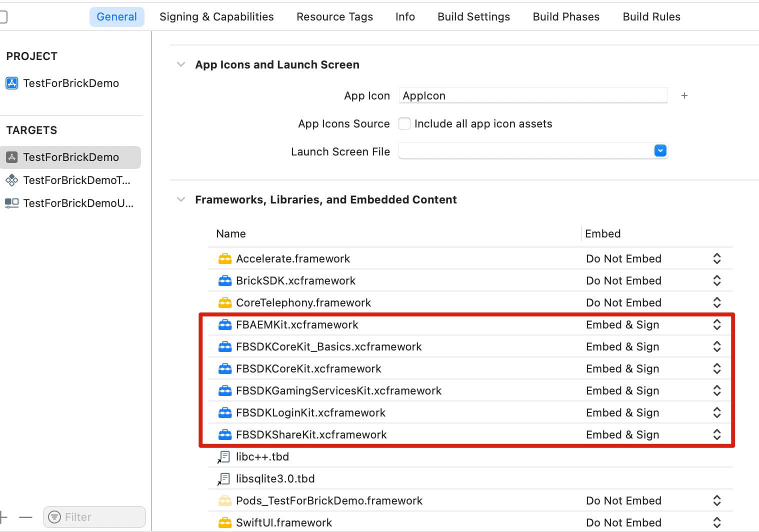Viewport: 759px width, 532px height.
Task: Click the FBSDKShareKit.xcframework icon
Action: point(225,434)
